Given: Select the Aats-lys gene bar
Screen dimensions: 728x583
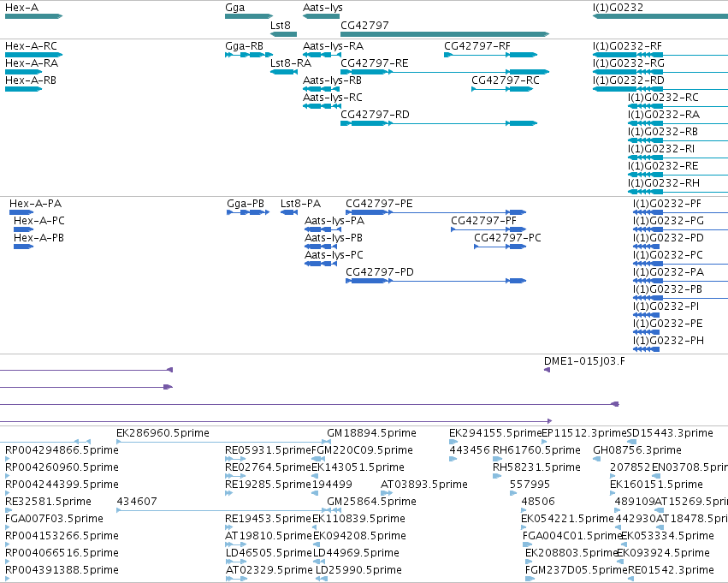Looking at the screenshot, I should pyautogui.click(x=322, y=16).
